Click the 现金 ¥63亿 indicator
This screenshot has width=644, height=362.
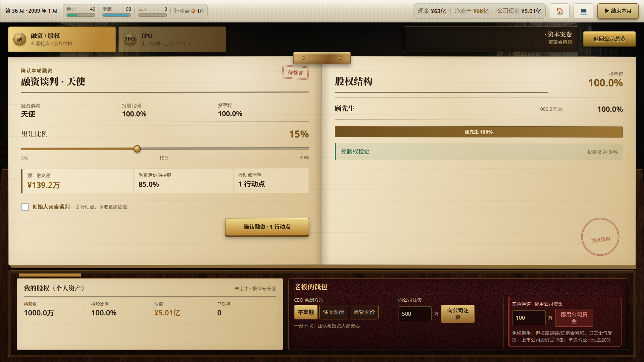(x=432, y=11)
